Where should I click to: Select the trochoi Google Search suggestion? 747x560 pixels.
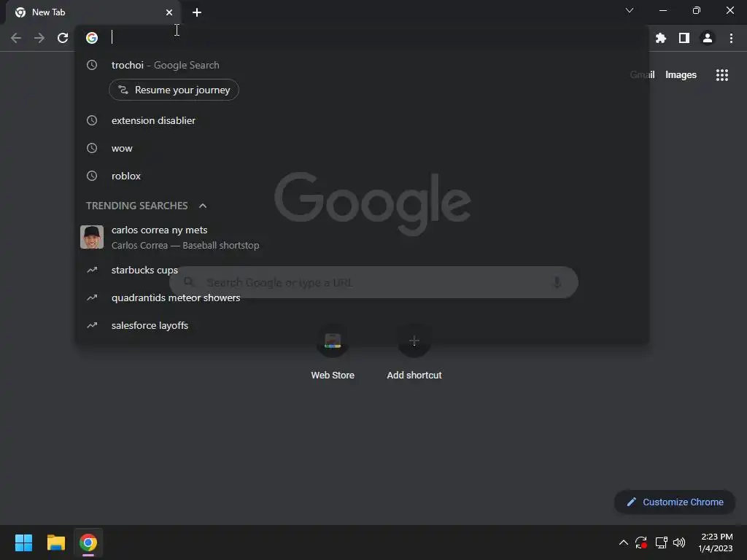362,65
